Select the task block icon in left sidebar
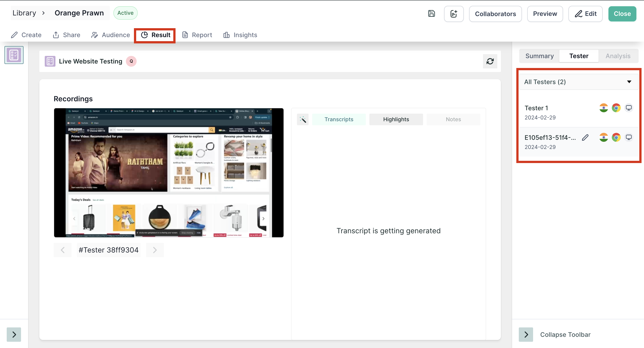Image resolution: width=644 pixels, height=348 pixels. pos(14,55)
